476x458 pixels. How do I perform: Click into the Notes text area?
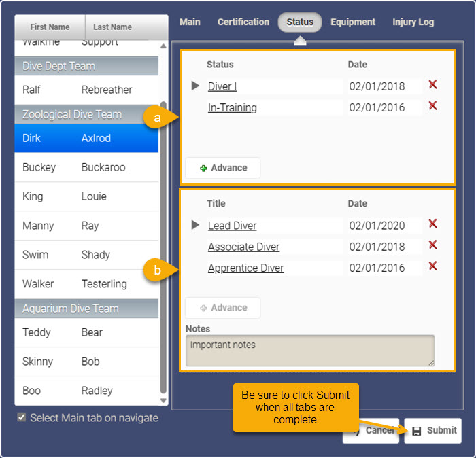[x=310, y=351]
